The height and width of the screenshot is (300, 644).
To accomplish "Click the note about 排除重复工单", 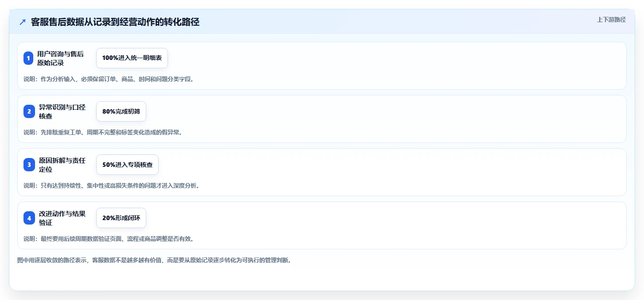I will [103, 132].
